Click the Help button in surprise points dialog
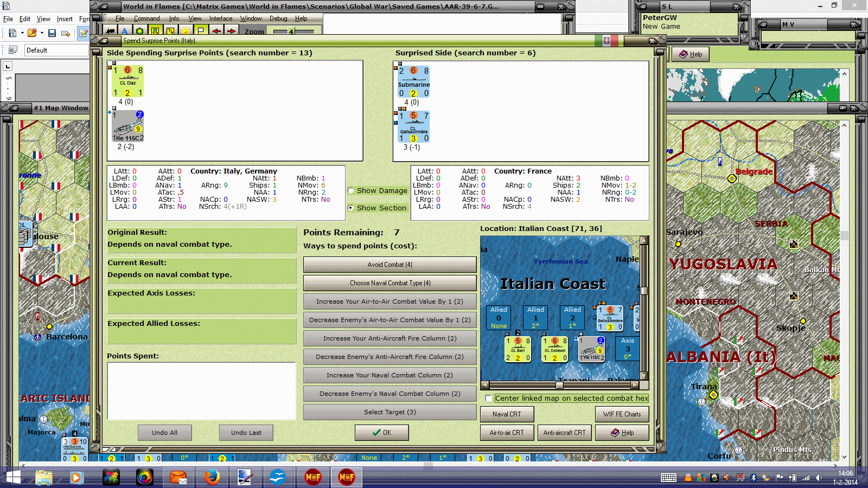This screenshot has width=868, height=488. coord(622,433)
